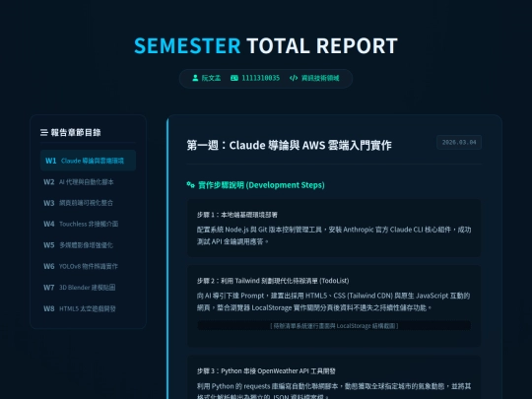Click the student name beside the user icon

coord(211,78)
